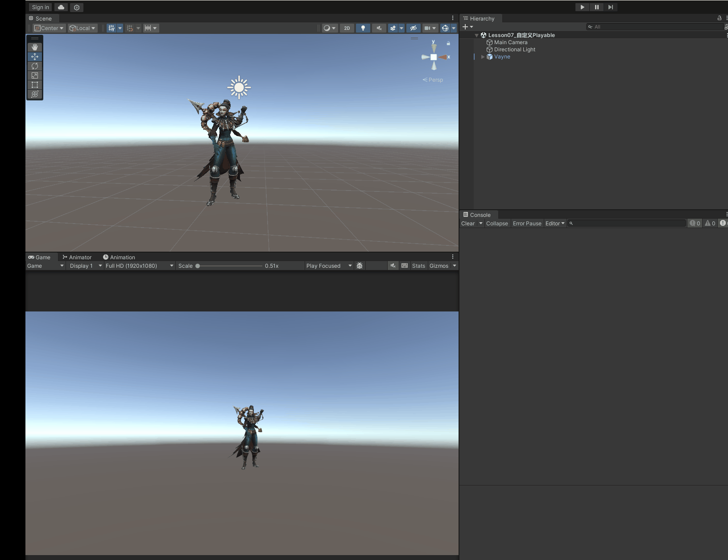Switch to the Animation tab
This screenshot has height=560, width=728.
click(119, 257)
